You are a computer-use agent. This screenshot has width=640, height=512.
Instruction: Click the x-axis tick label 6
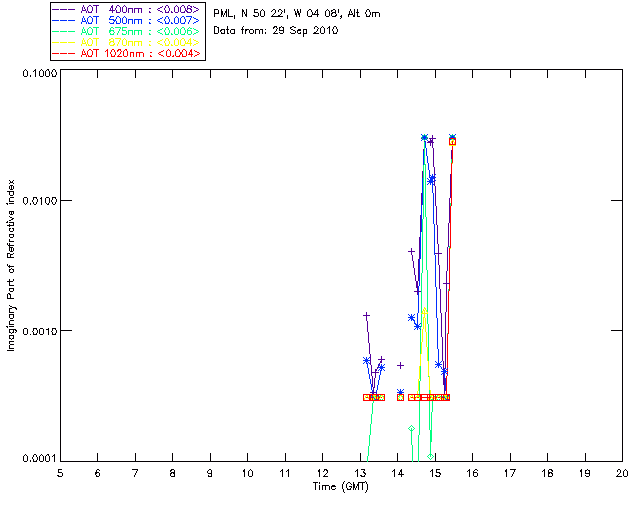pos(98,473)
